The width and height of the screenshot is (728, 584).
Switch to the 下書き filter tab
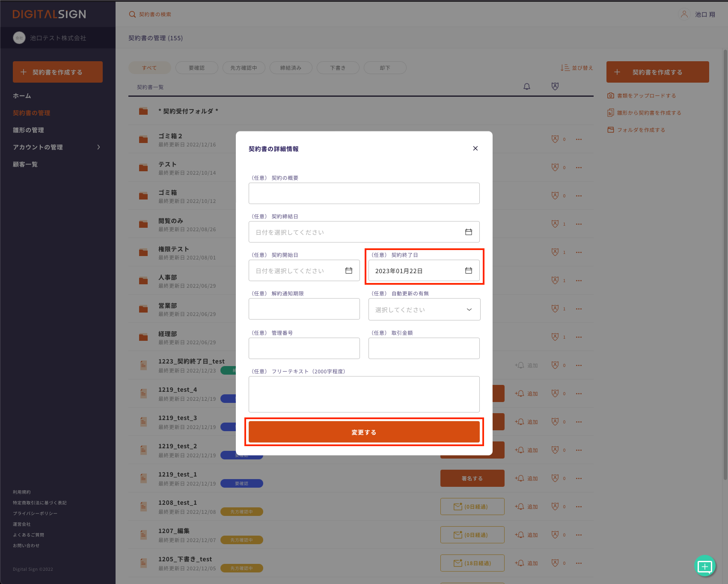(x=338, y=68)
